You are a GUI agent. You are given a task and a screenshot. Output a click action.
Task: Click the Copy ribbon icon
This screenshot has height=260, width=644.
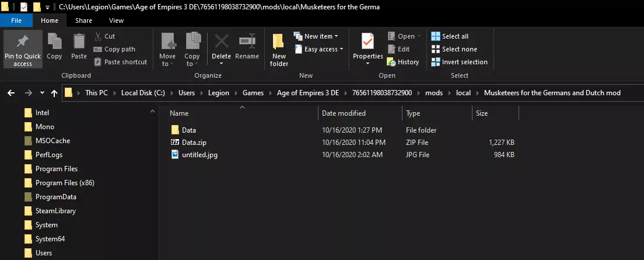coord(54,42)
